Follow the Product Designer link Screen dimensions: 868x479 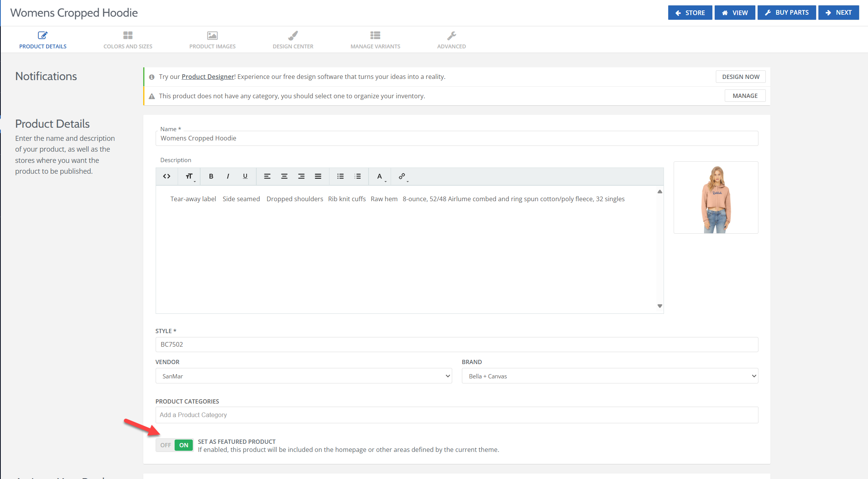(x=208, y=77)
